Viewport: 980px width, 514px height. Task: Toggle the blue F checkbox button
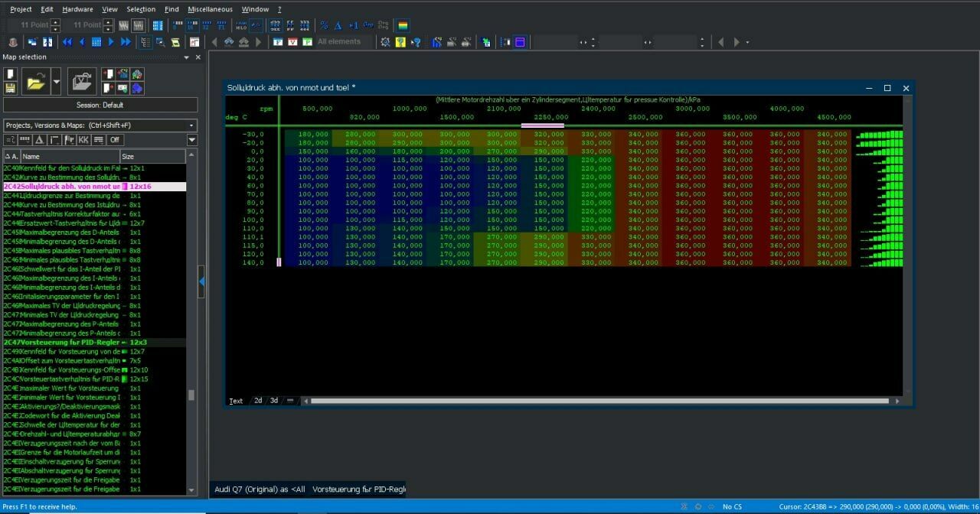[278, 42]
